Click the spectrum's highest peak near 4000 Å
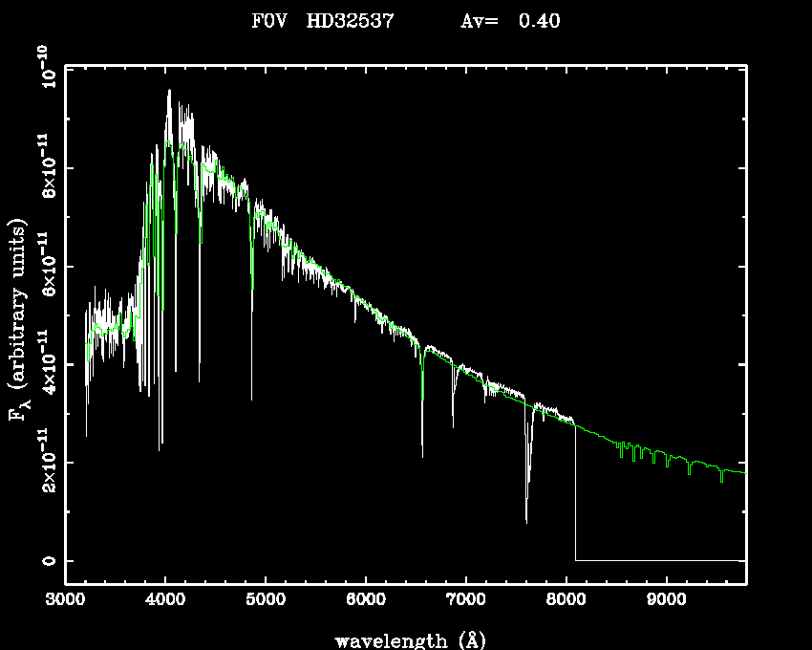Image resolution: width=812 pixels, height=650 pixels. pyautogui.click(x=169, y=91)
